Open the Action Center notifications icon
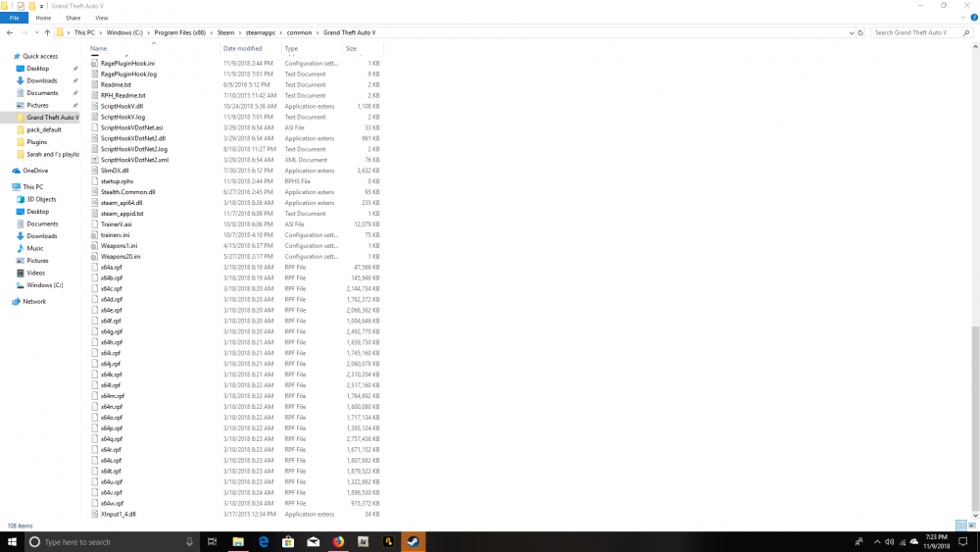Image resolution: width=980 pixels, height=552 pixels. 963,542
